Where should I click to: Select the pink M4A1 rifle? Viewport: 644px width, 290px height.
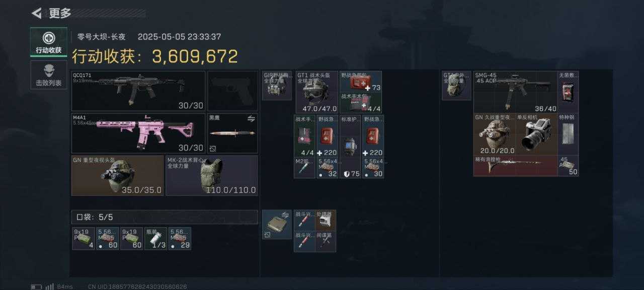(x=138, y=133)
